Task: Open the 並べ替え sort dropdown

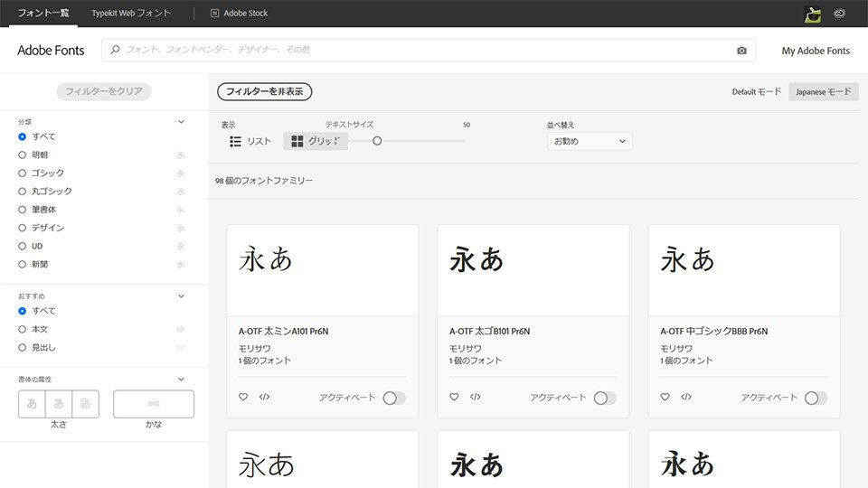Action: pos(589,141)
